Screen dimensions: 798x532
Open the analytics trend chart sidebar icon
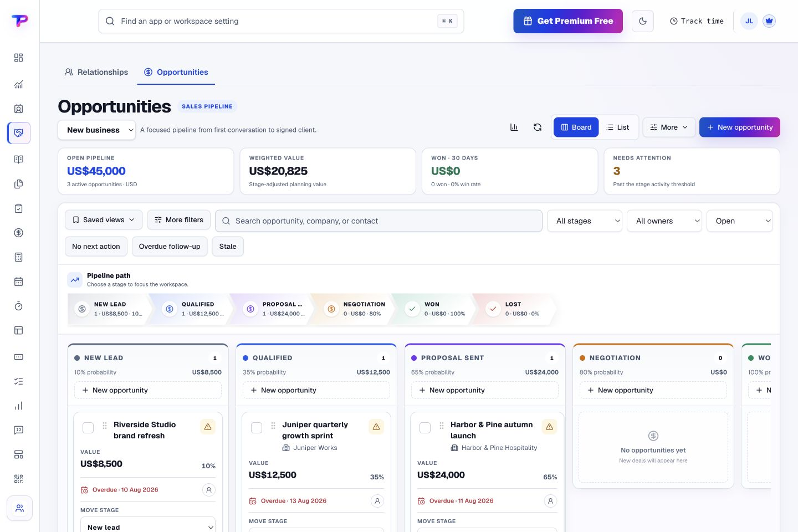click(18, 84)
